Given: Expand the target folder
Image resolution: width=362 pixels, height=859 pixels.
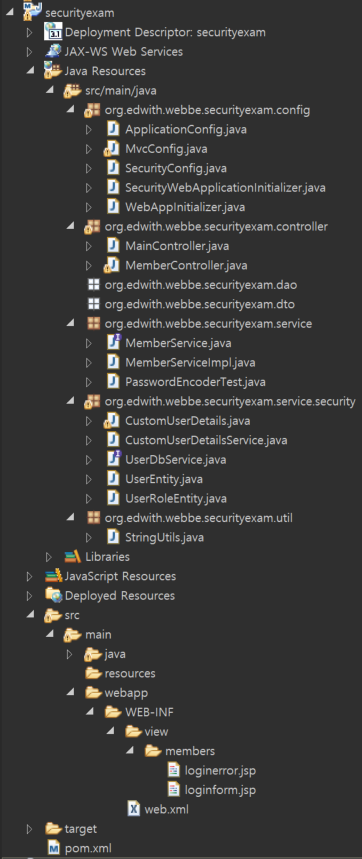Looking at the screenshot, I should click(x=30, y=829).
